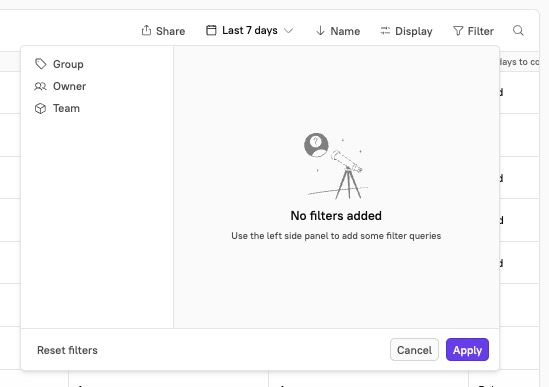This screenshot has height=387, width=549.
Task: Click the sort arrow icon beside Name
Action: 320,31
